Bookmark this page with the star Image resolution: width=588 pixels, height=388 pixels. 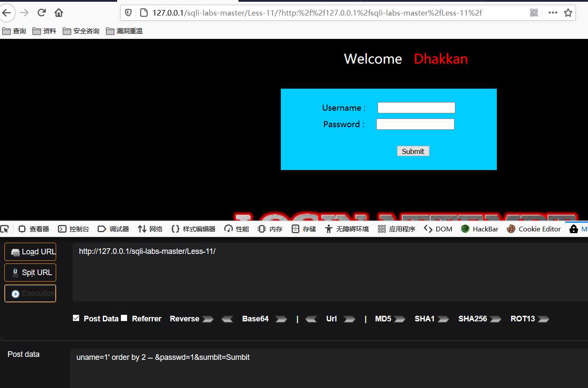coord(568,13)
